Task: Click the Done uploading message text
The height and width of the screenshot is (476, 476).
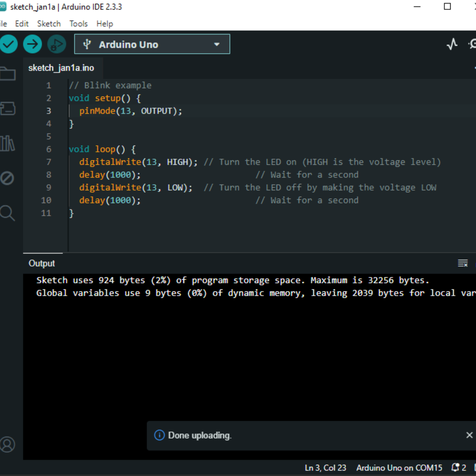Action: (x=200, y=435)
